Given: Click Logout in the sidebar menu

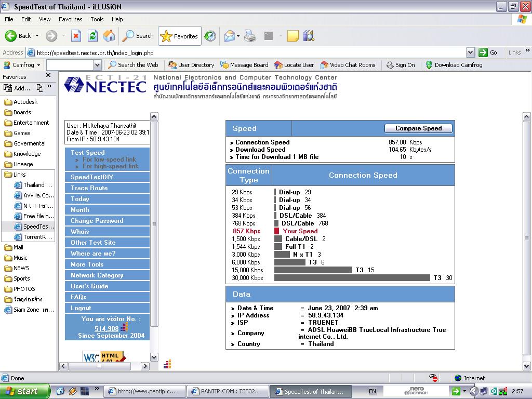Looking at the screenshot, I should click(107, 308).
